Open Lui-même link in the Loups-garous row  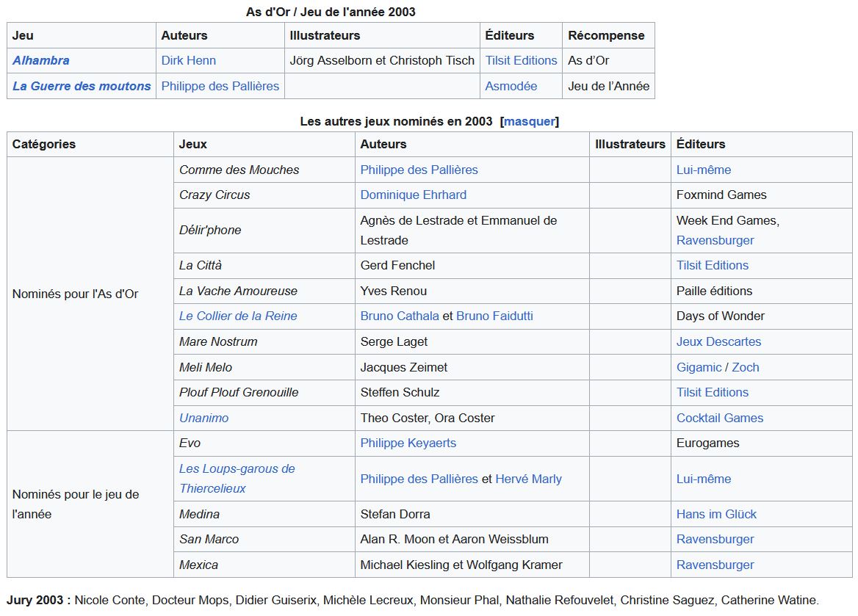pyautogui.click(x=704, y=479)
